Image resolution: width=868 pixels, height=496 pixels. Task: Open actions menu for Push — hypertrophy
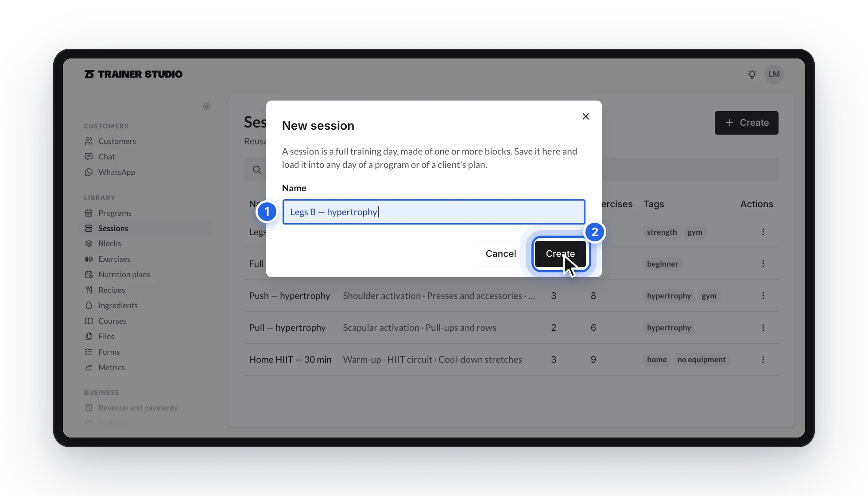click(x=763, y=296)
